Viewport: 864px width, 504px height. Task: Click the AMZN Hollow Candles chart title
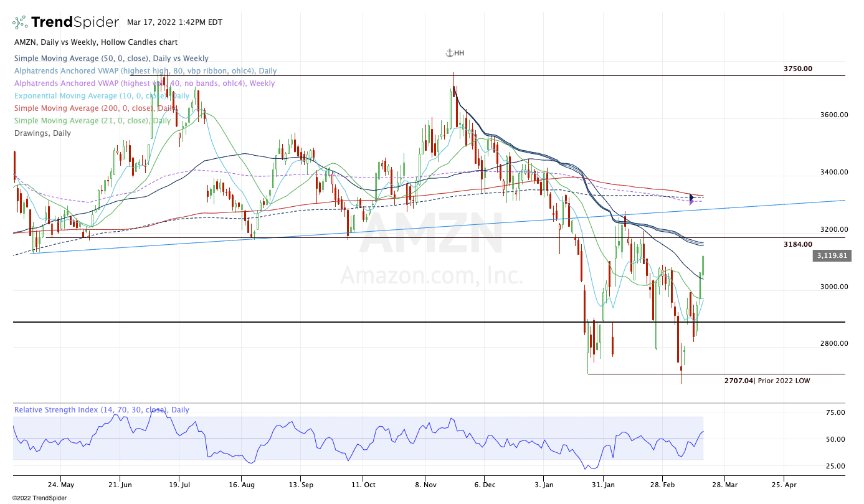96,42
